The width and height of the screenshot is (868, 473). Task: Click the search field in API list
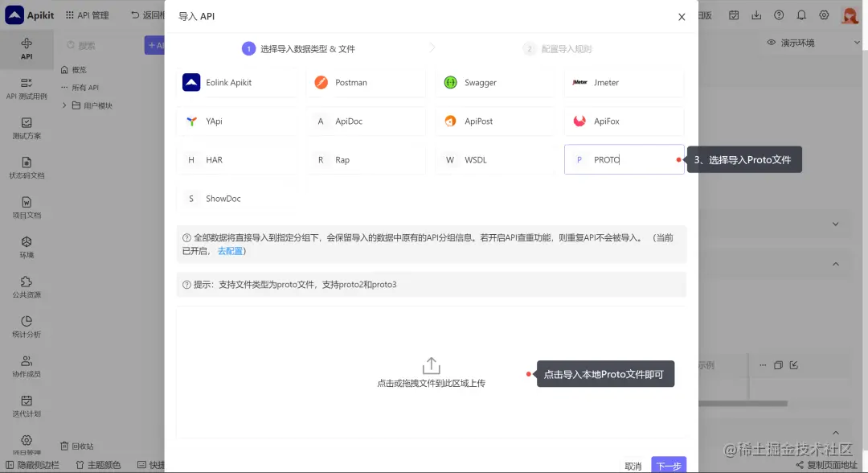pos(100,45)
